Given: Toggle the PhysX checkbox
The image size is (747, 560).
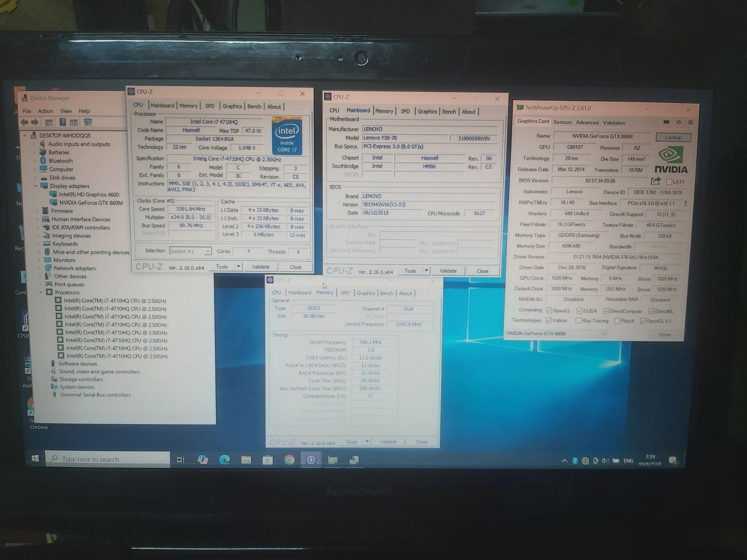Looking at the screenshot, I should [617, 321].
